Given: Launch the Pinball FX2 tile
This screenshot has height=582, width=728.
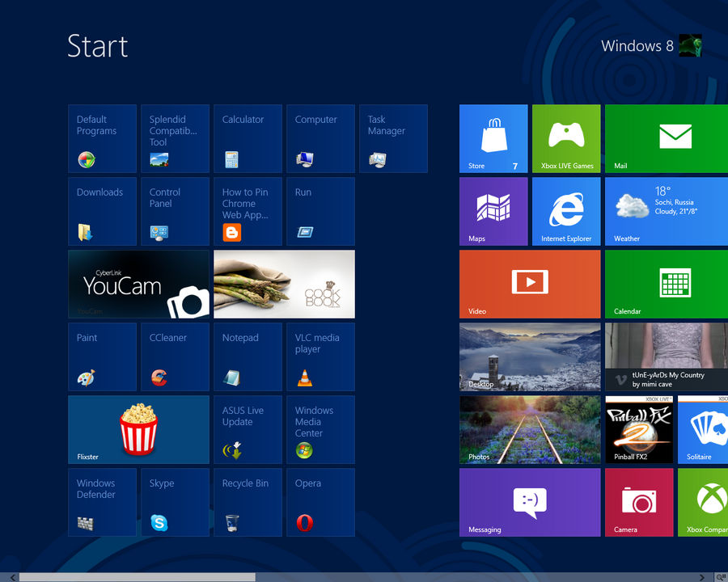Looking at the screenshot, I should (639, 430).
